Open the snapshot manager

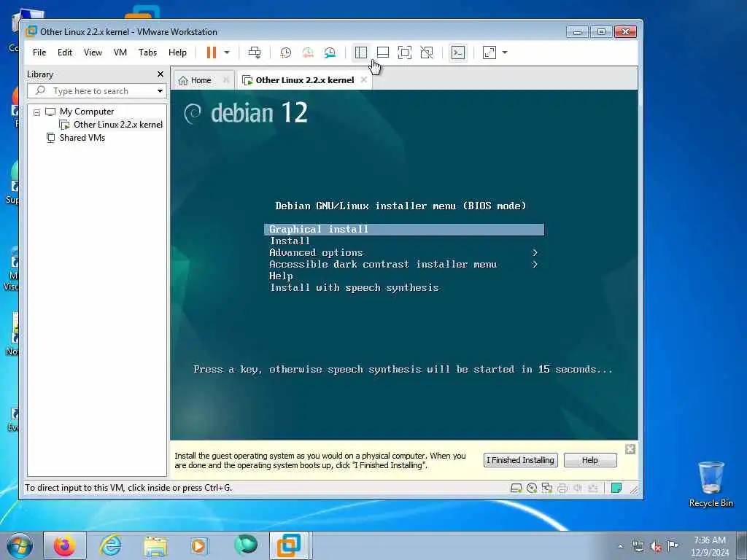pyautogui.click(x=330, y=52)
